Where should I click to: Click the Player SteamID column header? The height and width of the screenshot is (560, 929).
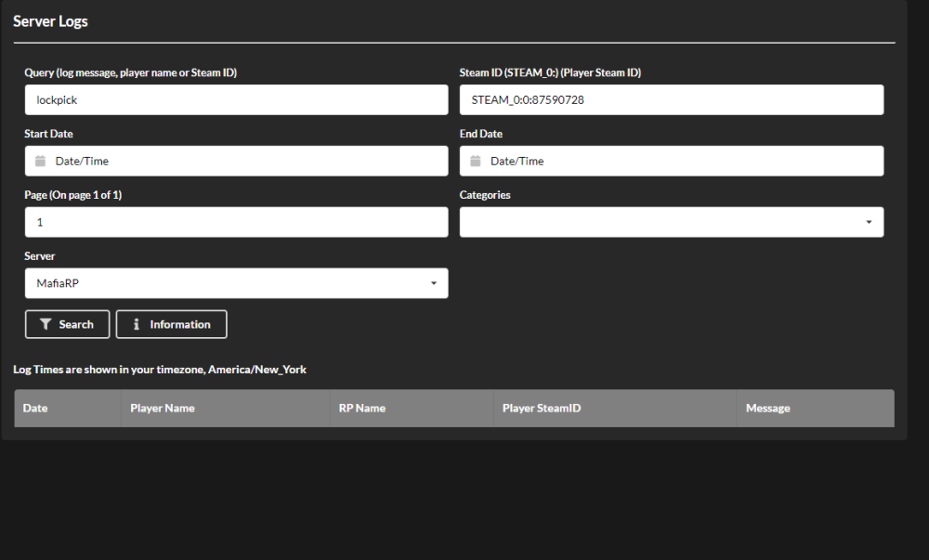point(542,408)
